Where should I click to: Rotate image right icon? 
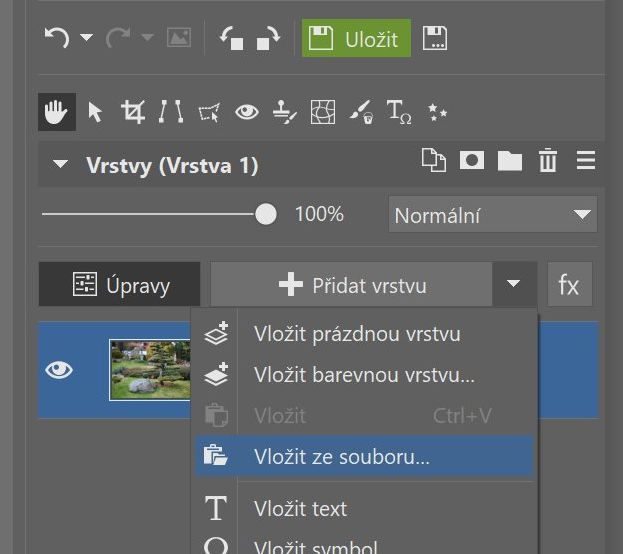click(x=269, y=38)
